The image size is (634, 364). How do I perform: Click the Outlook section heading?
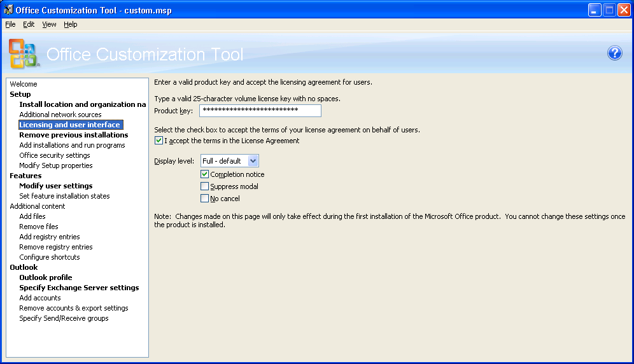coord(24,267)
